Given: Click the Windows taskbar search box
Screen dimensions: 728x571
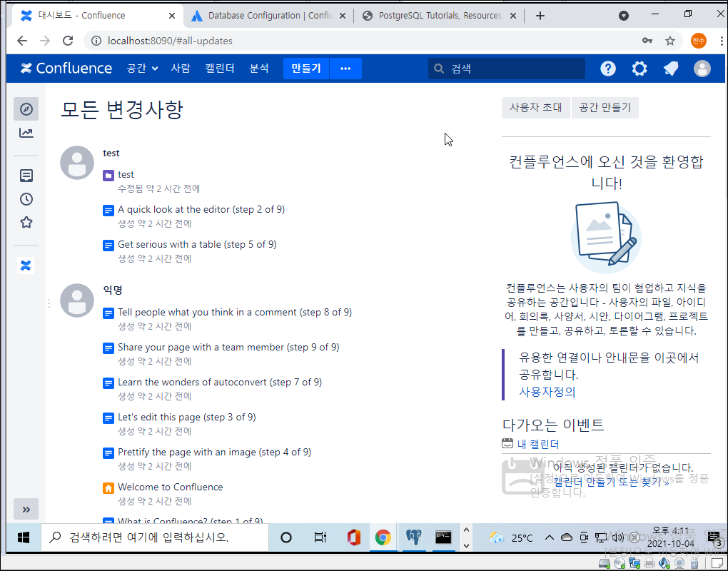Looking at the screenshot, I should (155, 537).
